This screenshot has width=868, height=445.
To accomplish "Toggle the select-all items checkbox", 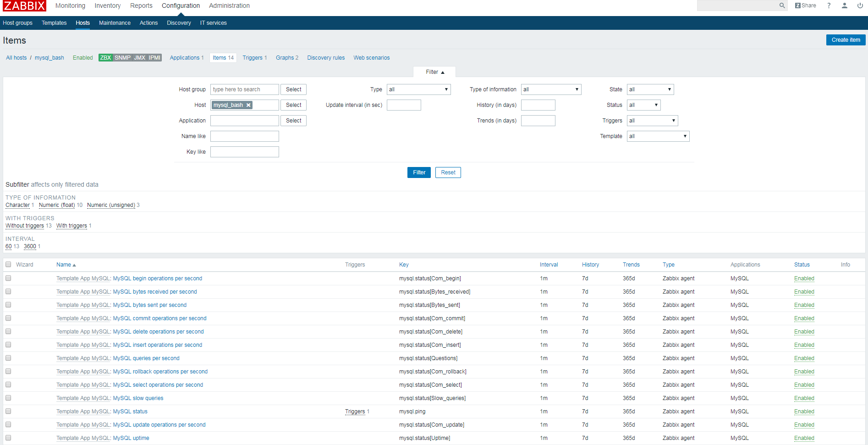I will (x=8, y=264).
